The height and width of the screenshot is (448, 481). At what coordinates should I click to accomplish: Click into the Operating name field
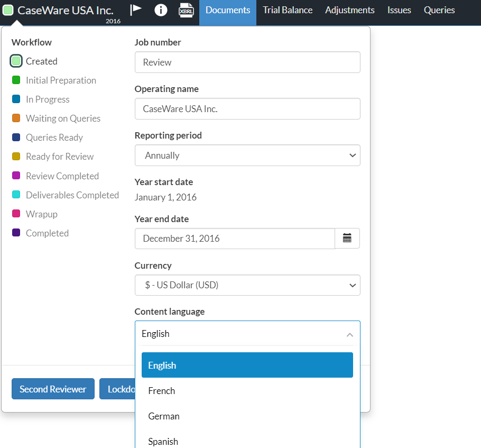(x=247, y=109)
